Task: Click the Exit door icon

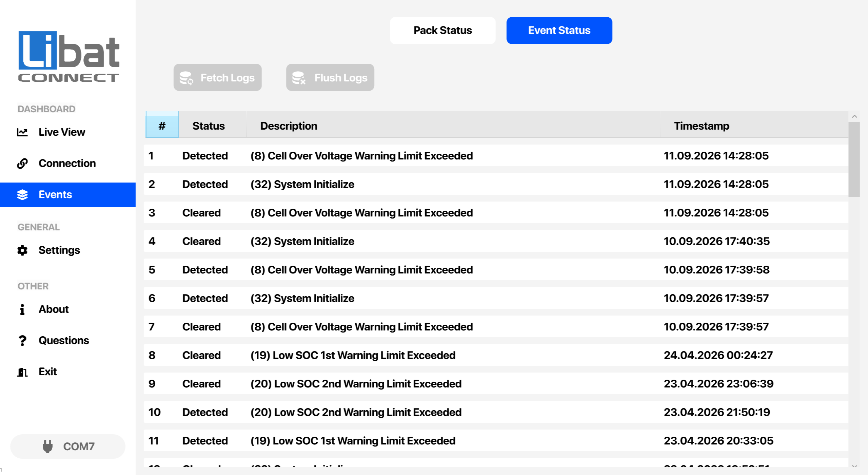Action: point(22,372)
